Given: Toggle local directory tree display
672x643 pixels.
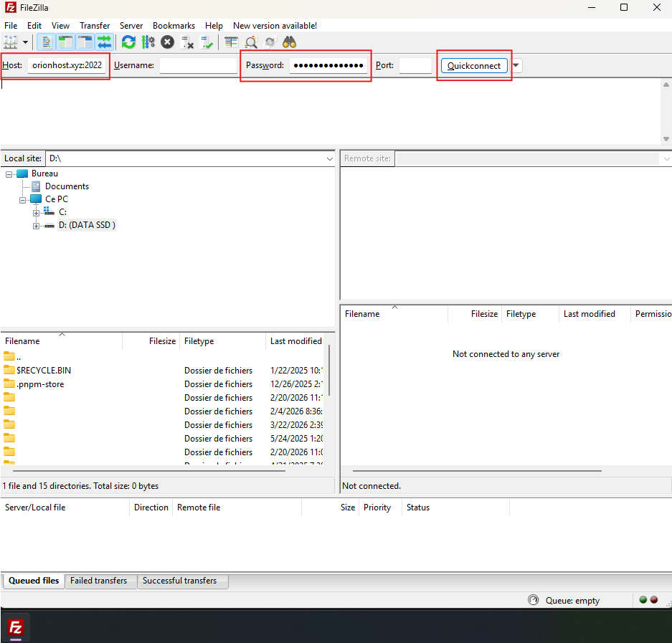Looking at the screenshot, I should coord(65,42).
